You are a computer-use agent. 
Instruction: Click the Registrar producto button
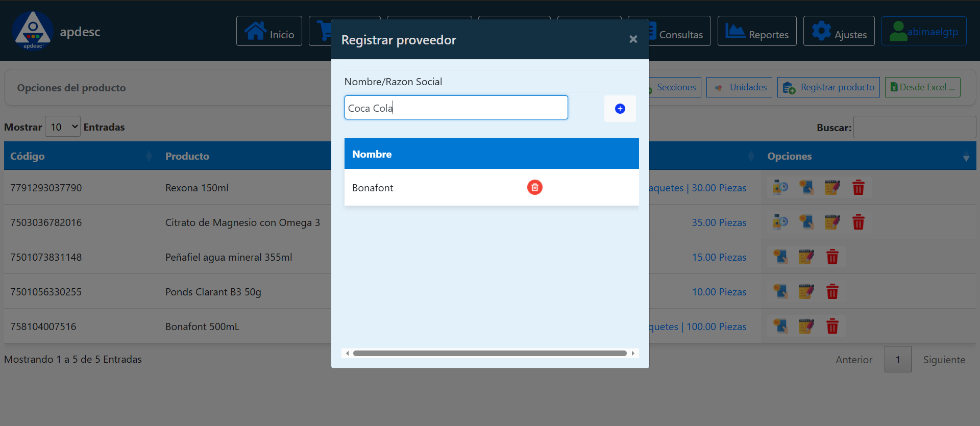click(x=828, y=87)
